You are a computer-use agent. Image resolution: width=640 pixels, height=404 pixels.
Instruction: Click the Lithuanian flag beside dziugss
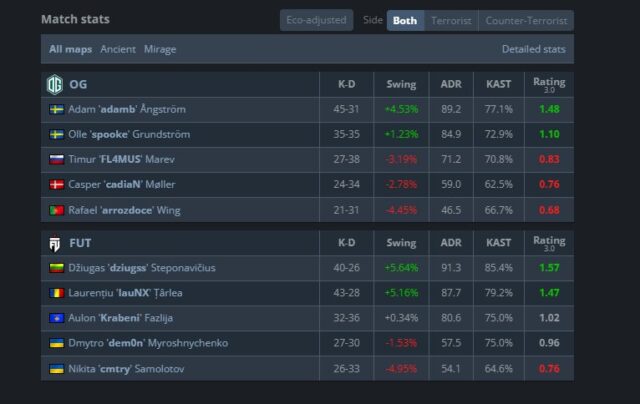click(56, 268)
